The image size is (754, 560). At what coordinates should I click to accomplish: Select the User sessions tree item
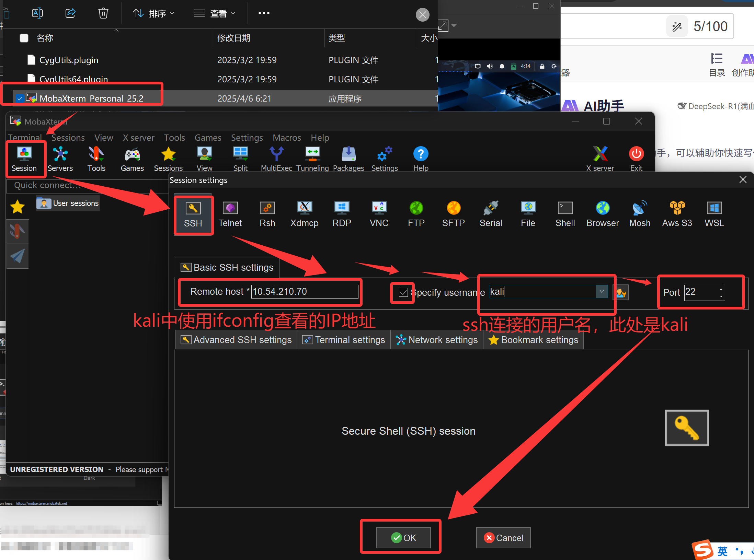tap(68, 203)
